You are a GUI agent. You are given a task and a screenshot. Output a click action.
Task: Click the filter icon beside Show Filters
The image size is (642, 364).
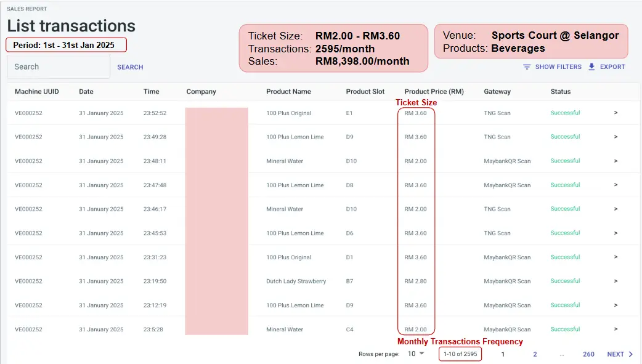click(527, 67)
